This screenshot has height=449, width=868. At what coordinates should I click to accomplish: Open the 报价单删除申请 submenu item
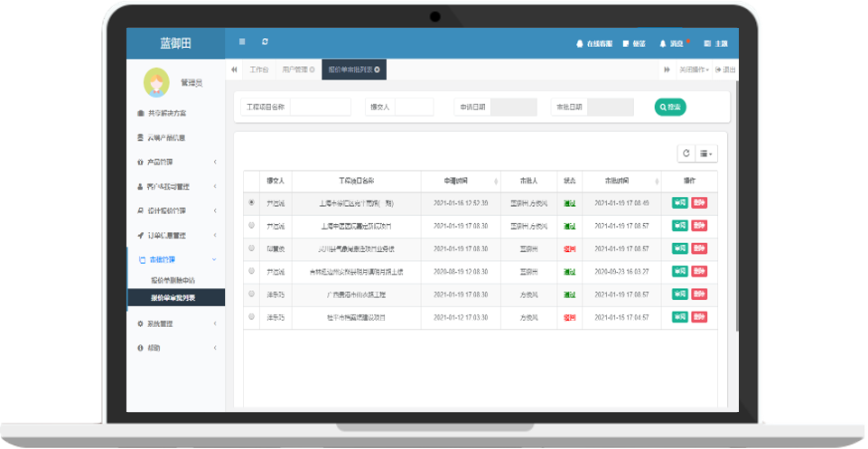pos(173,281)
